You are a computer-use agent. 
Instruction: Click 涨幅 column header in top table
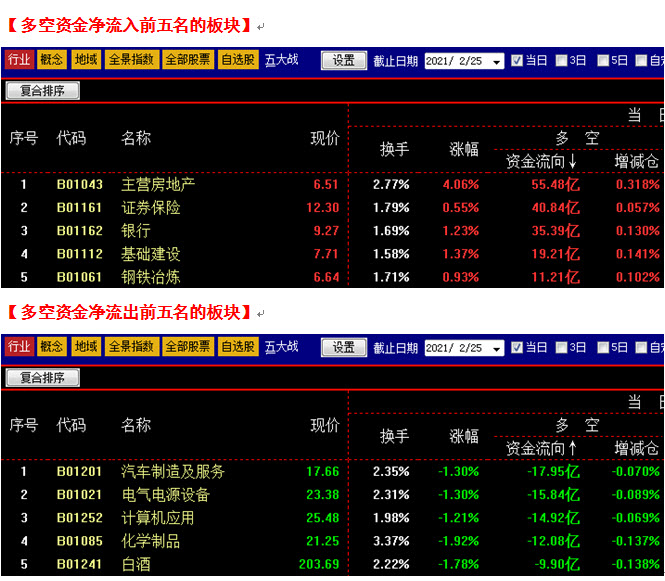[x=464, y=149]
